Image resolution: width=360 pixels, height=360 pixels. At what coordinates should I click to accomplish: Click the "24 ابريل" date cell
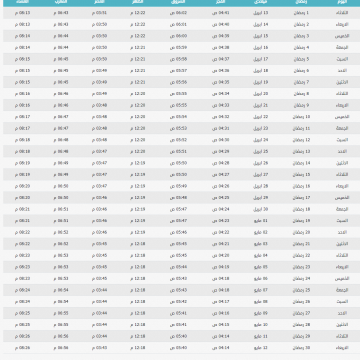coord(261,140)
